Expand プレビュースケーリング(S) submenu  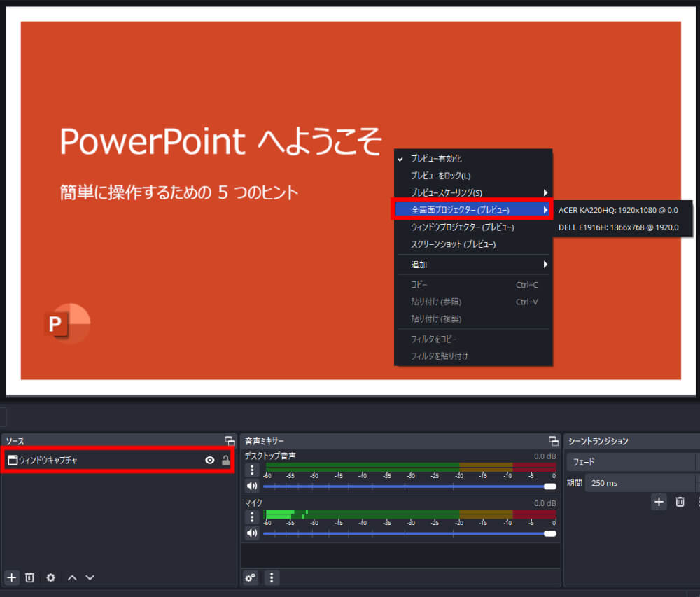473,192
